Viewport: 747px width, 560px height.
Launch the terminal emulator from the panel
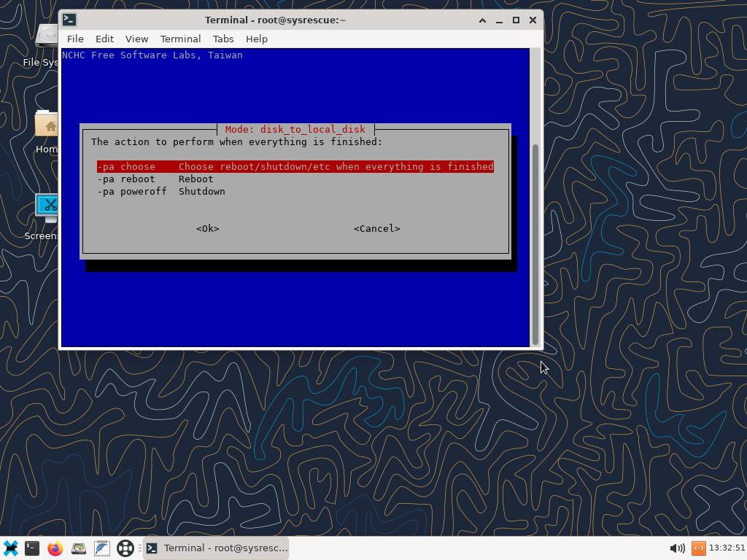[32, 548]
